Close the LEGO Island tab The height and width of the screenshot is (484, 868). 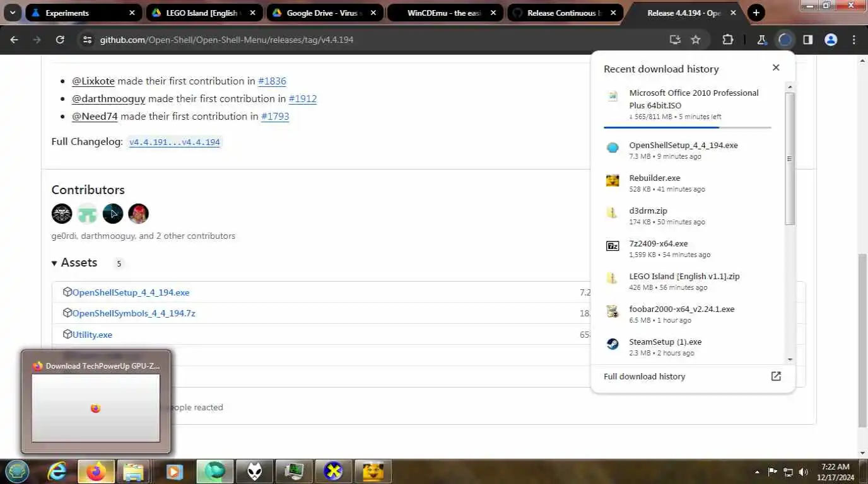(x=252, y=13)
